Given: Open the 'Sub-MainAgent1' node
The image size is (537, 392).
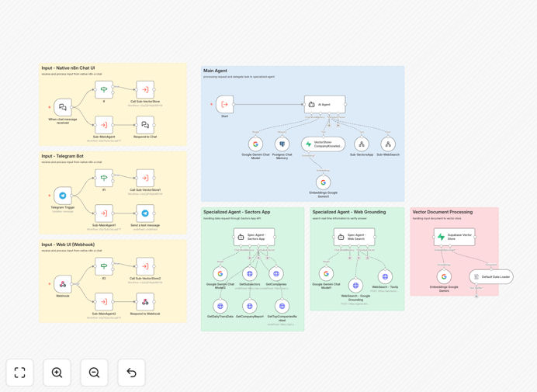Looking at the screenshot, I should coord(104,213).
